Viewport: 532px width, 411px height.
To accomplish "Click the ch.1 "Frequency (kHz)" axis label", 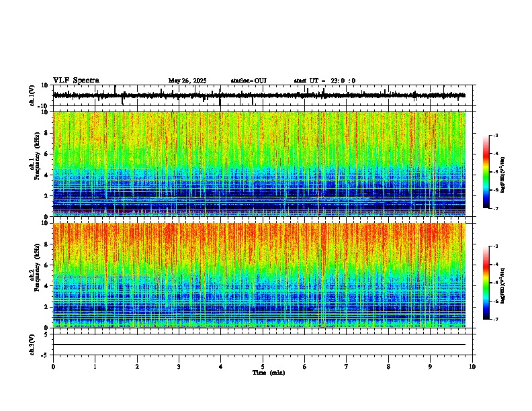I will coord(38,156).
